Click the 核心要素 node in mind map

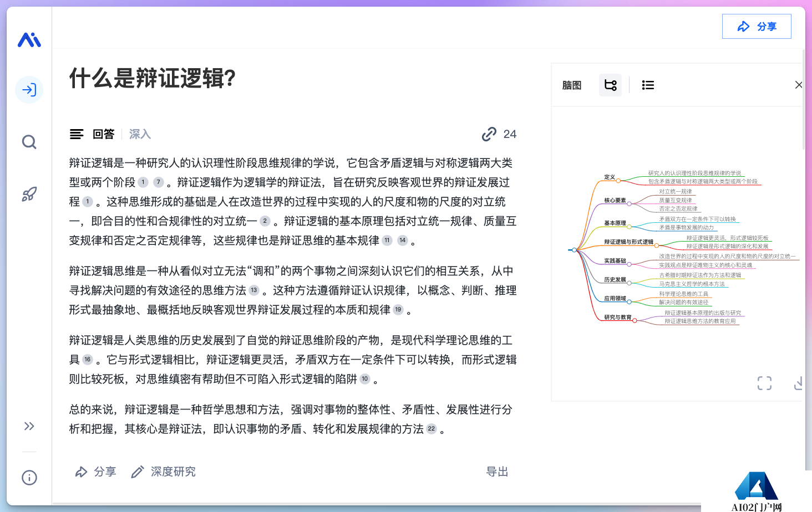click(x=615, y=201)
